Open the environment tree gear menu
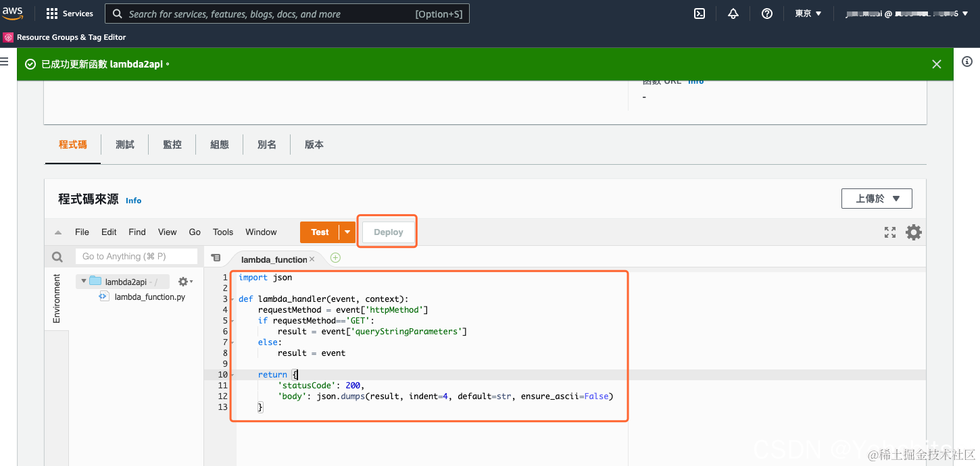The height and width of the screenshot is (466, 980). (185, 282)
